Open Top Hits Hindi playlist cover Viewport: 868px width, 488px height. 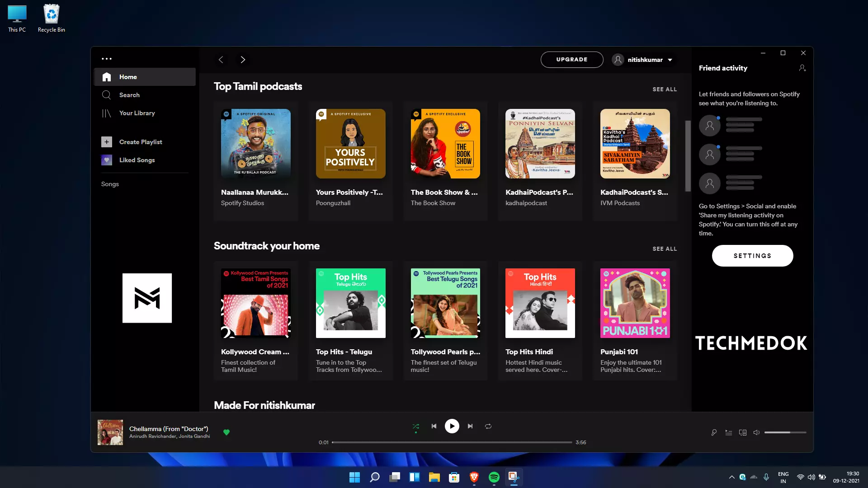pyautogui.click(x=540, y=303)
